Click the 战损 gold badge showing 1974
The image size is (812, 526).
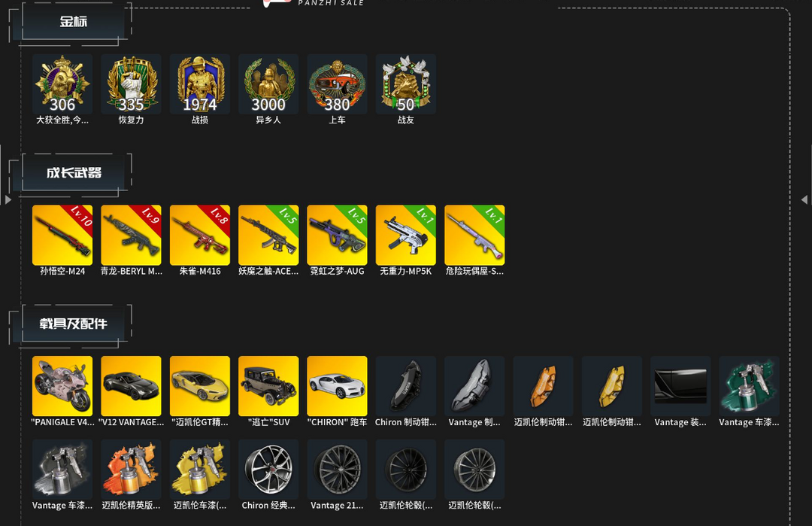200,84
